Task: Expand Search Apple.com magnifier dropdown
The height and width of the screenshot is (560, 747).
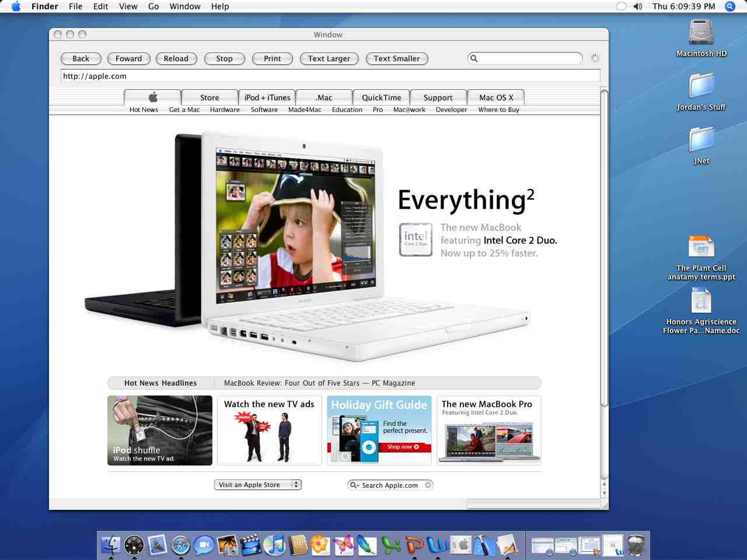Action: (x=354, y=485)
